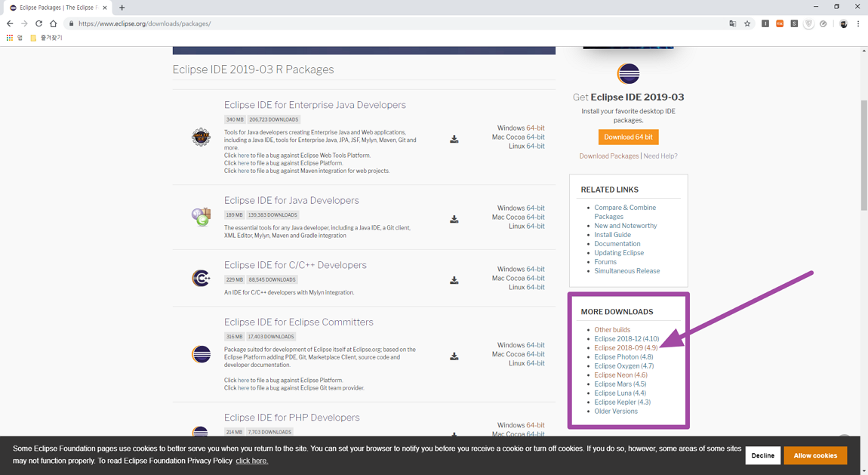Reload the page with refresh icon
Image resolution: width=868 pixels, height=475 pixels.
pyautogui.click(x=38, y=24)
